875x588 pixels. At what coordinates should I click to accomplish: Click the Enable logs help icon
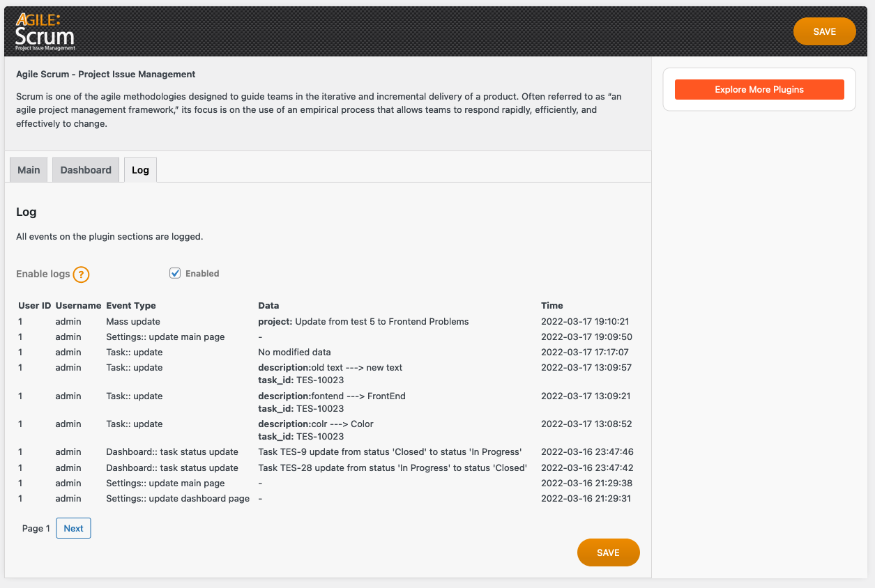(82, 274)
